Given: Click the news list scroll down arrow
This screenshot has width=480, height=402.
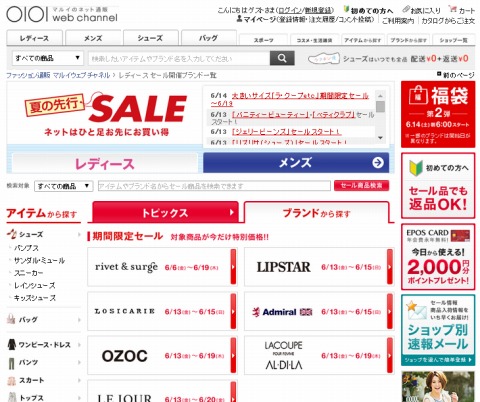Looking at the screenshot, I should pyautogui.click(x=380, y=138).
